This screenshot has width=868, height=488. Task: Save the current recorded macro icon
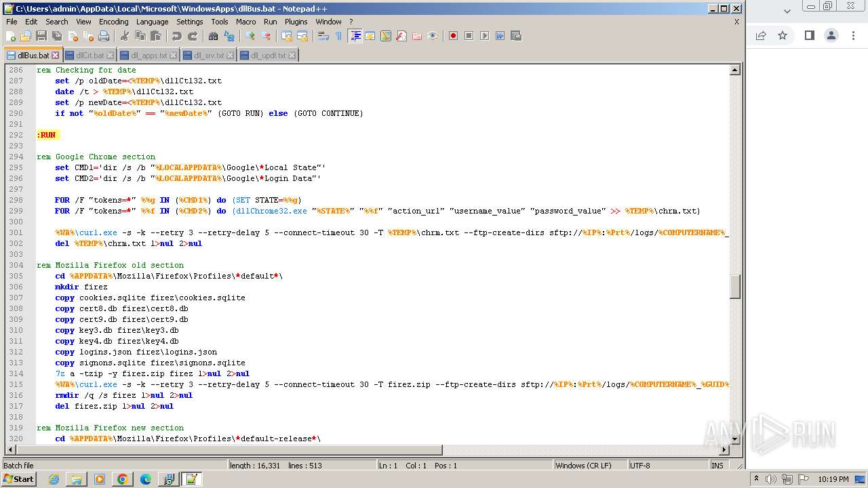pos(515,36)
